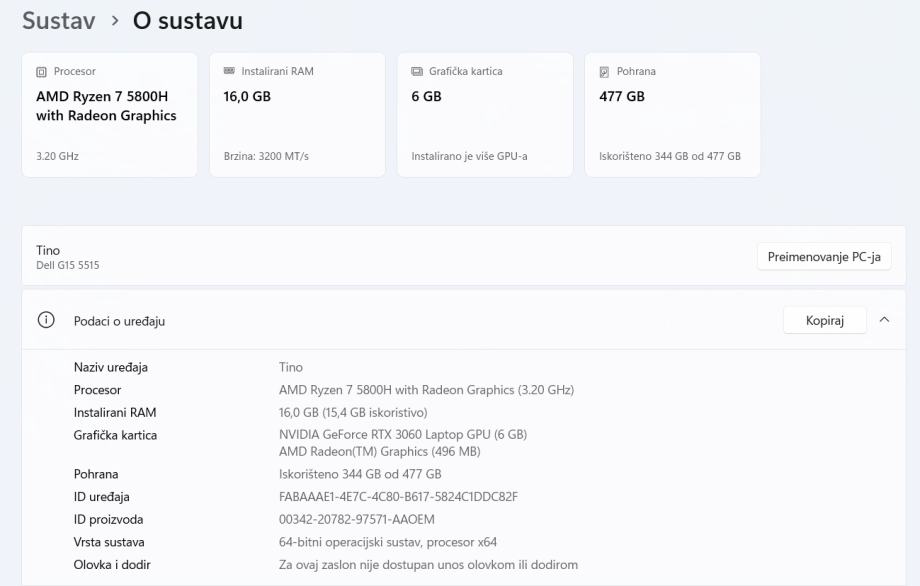Viewport: 920px width, 586px height.
Task: Click the processor chip icon
Action: click(41, 72)
